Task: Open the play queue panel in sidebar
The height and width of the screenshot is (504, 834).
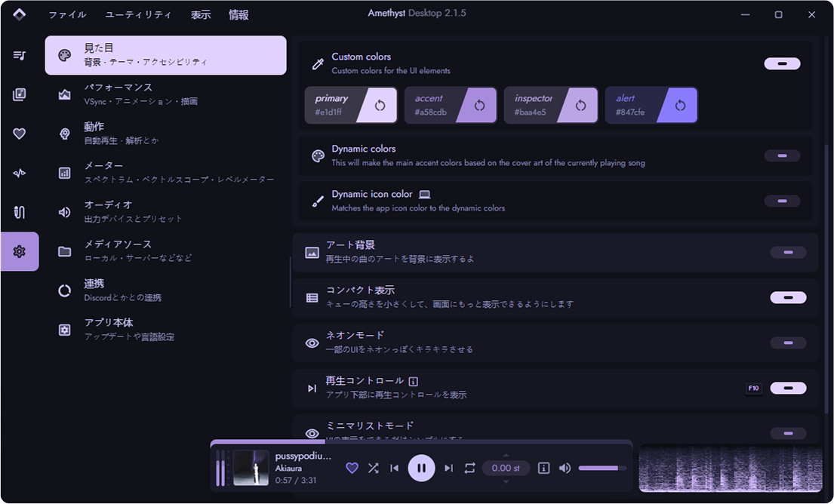Action: 19,55
